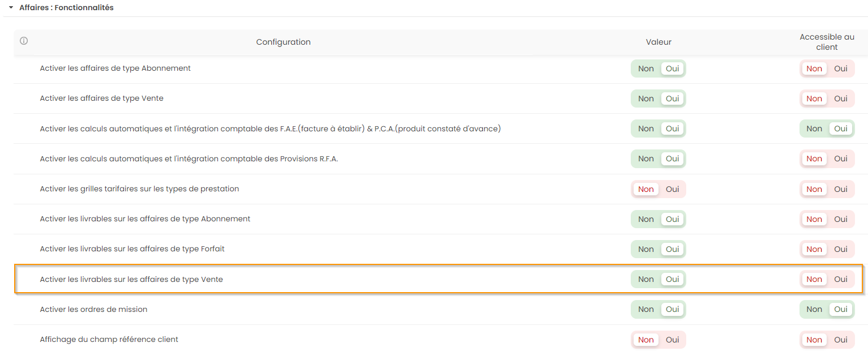This screenshot has height=351, width=868.
Task: Select the row Activer les ordres de mission
Action: pos(93,309)
